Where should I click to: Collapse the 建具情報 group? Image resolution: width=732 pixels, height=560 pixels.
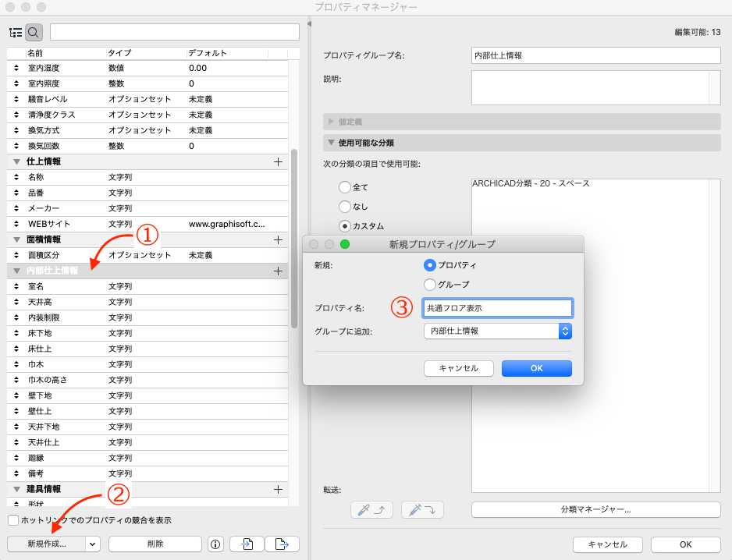[x=17, y=490]
